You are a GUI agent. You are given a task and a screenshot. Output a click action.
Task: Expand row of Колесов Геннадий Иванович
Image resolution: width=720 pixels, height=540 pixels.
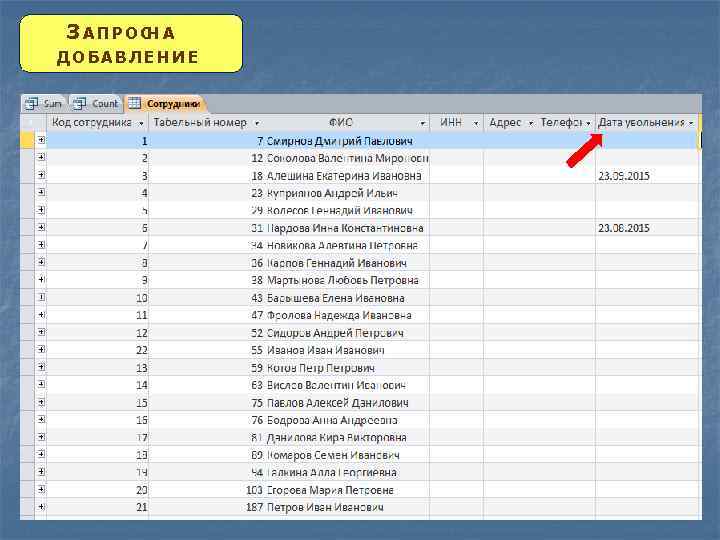[x=41, y=210]
